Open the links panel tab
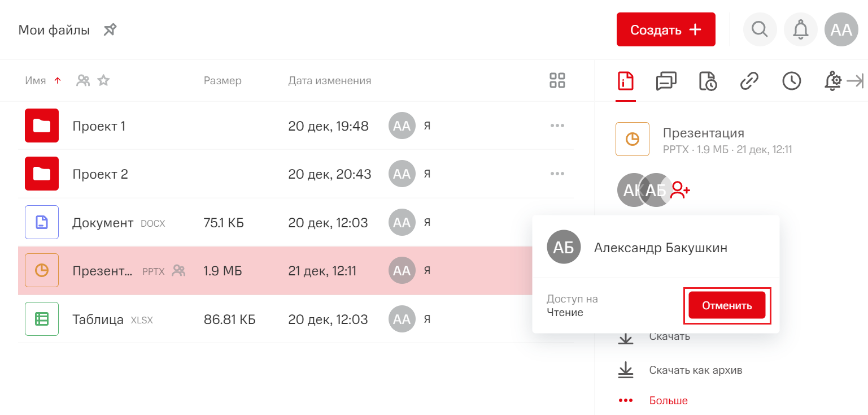Image resolution: width=868 pixels, height=415 pixels. [749, 81]
